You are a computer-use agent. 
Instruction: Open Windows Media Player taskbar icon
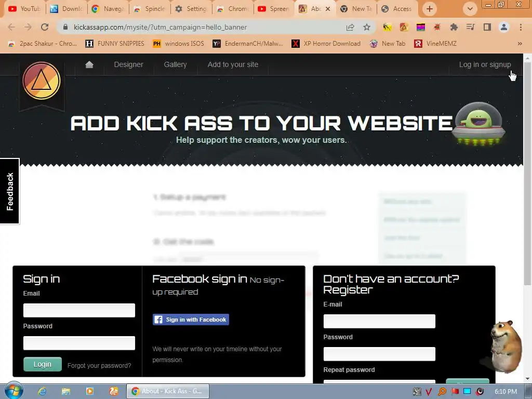click(x=89, y=391)
